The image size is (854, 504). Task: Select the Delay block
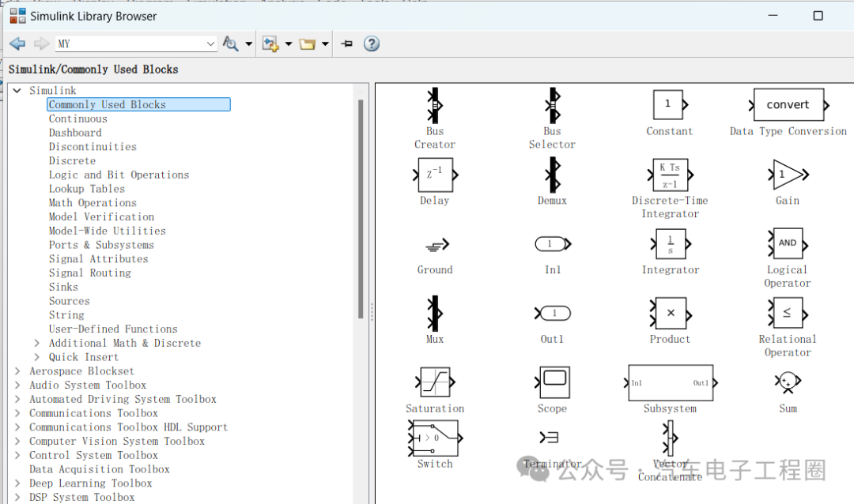pos(435,175)
